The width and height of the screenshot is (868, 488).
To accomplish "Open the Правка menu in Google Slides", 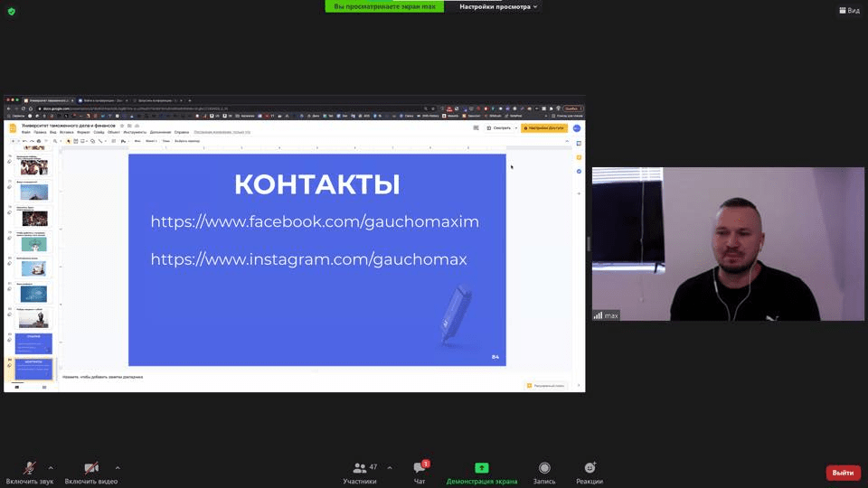I will click(40, 132).
